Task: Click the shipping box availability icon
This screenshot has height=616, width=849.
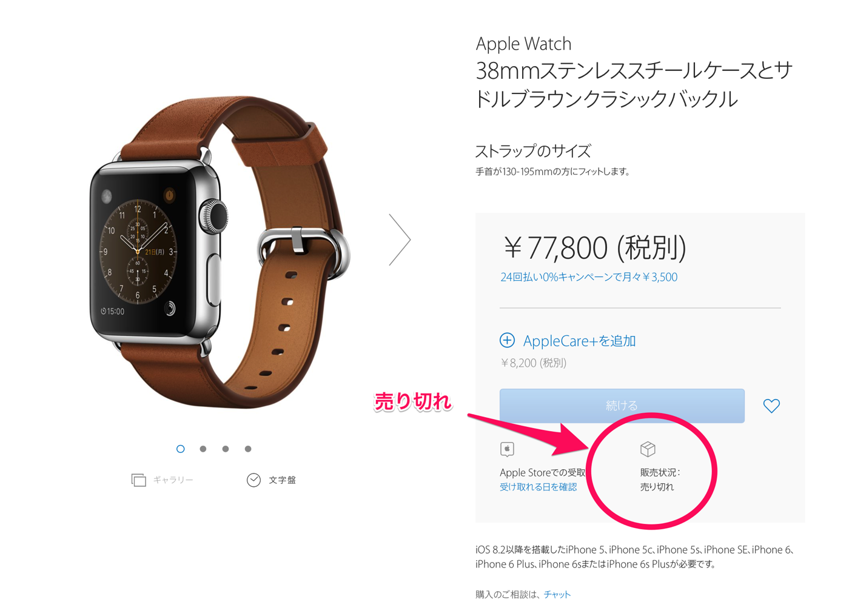Action: click(x=648, y=449)
